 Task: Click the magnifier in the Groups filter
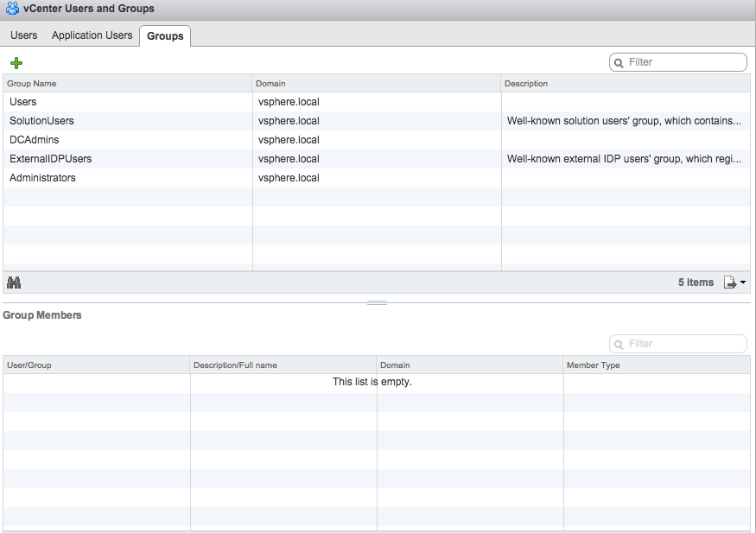(619, 63)
